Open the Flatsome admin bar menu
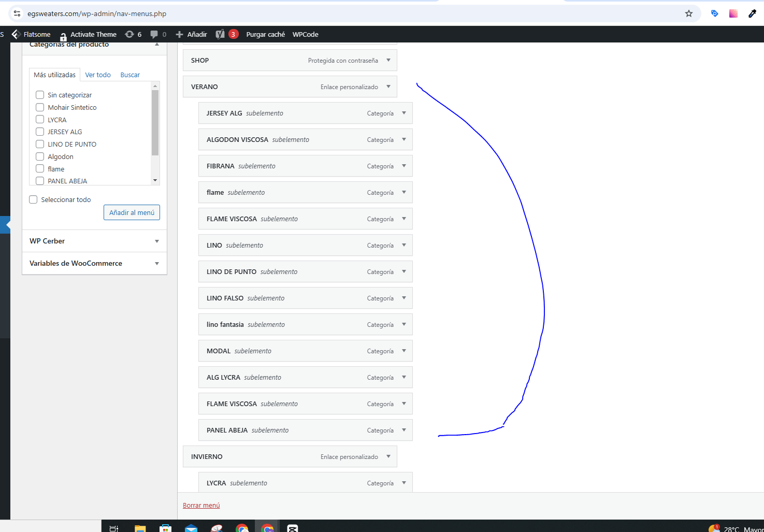Screen dimensions: 764x532 tap(31, 34)
